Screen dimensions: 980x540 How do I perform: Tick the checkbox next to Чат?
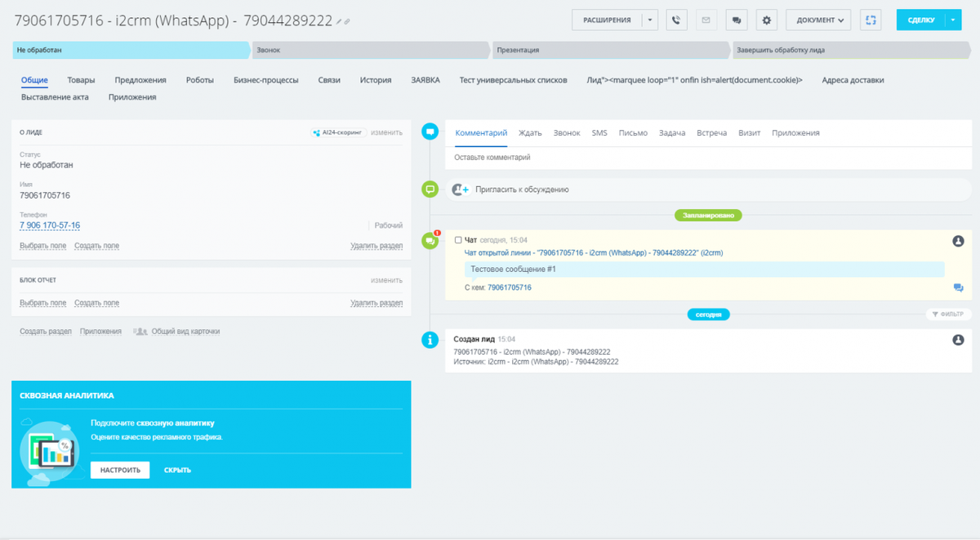point(458,240)
